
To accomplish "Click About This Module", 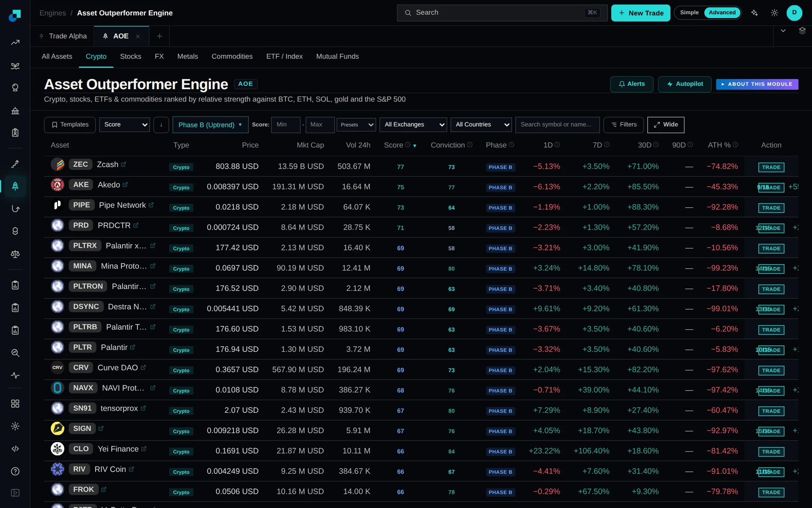I will pos(757,84).
